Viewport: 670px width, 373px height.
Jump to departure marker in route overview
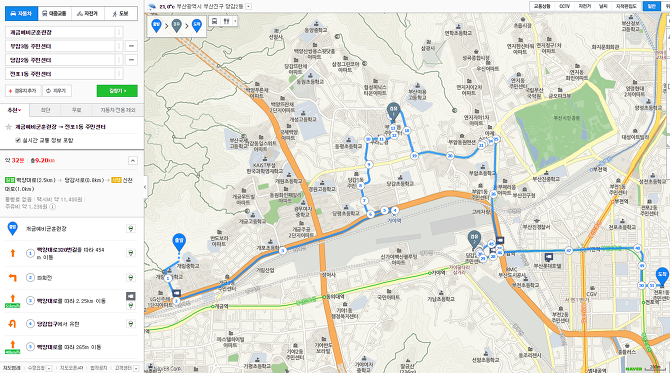pyautogui.click(x=156, y=26)
